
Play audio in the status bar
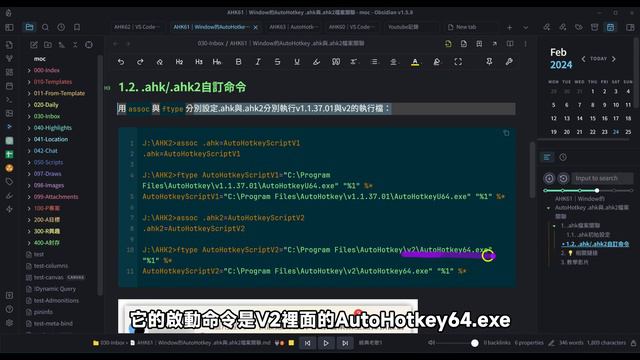pos(326,343)
